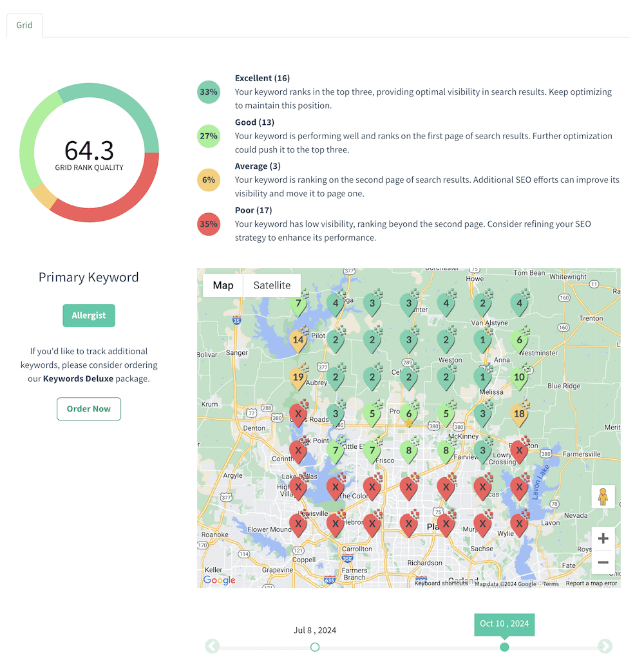Click the Google logo on the map

pyautogui.click(x=218, y=580)
